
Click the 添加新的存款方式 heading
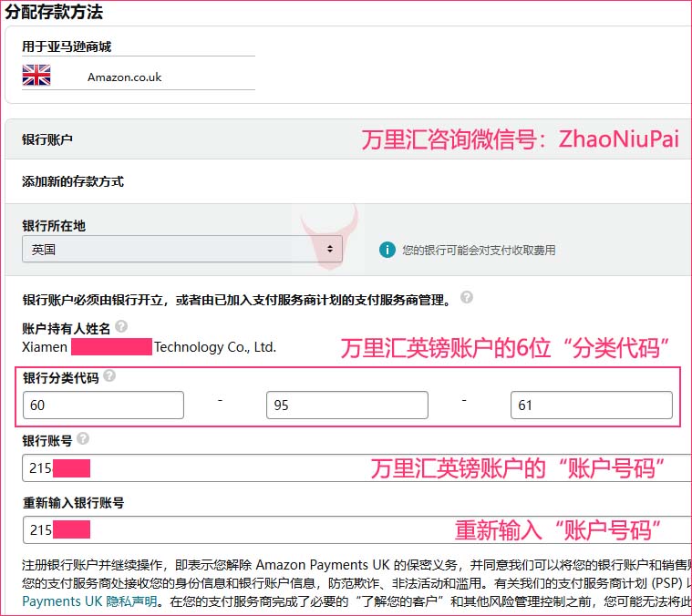click(x=73, y=181)
